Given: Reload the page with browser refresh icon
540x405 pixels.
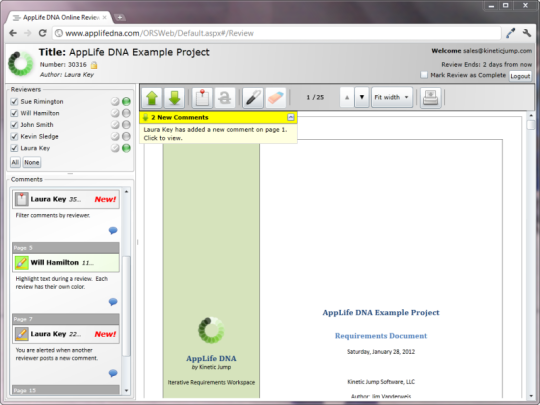Looking at the screenshot, I should (x=42, y=33).
